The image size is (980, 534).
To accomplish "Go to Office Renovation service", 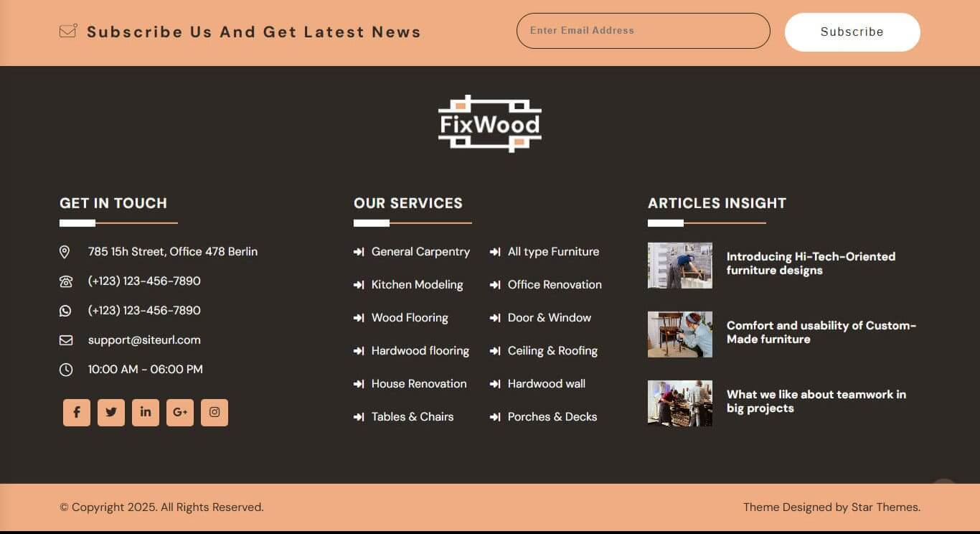I will [555, 285].
